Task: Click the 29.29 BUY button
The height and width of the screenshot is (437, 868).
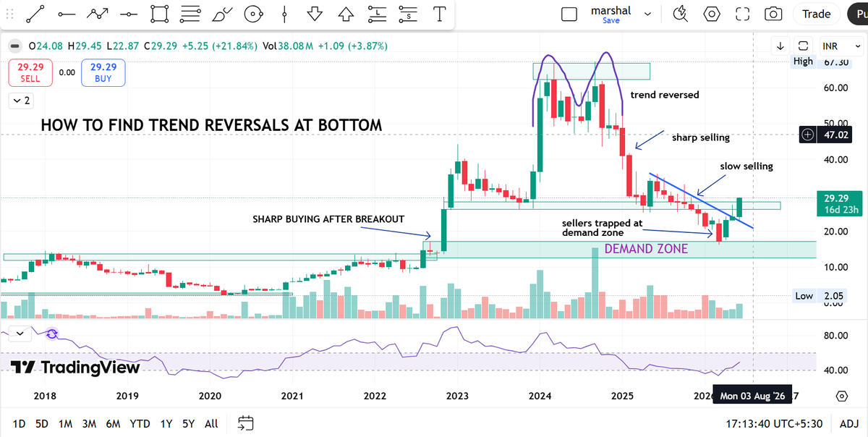Action: point(103,72)
